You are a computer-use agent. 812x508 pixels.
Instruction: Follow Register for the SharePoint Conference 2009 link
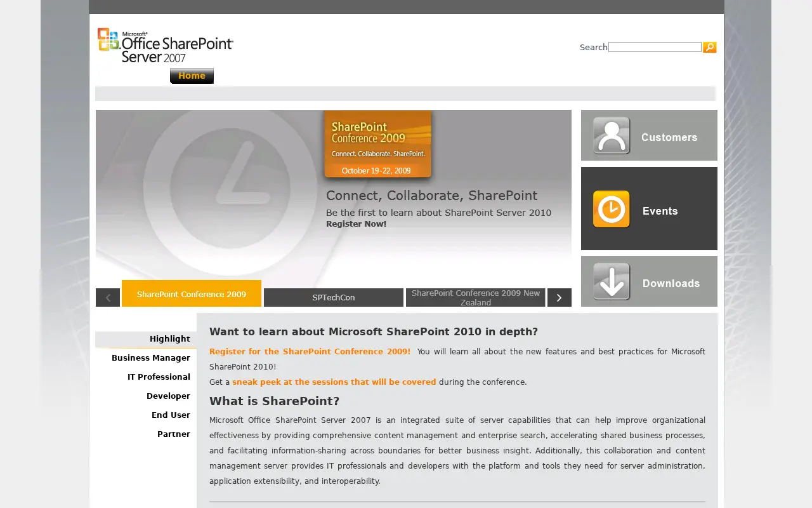(x=310, y=352)
